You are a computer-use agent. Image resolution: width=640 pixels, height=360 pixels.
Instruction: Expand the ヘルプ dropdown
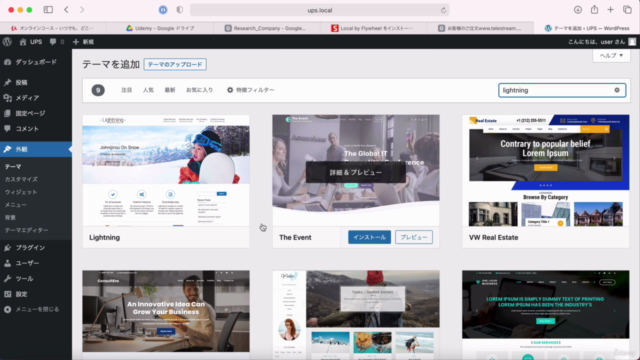pos(611,56)
